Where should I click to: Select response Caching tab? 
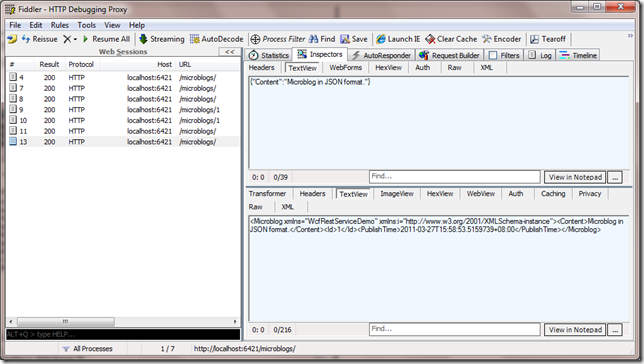click(x=553, y=194)
